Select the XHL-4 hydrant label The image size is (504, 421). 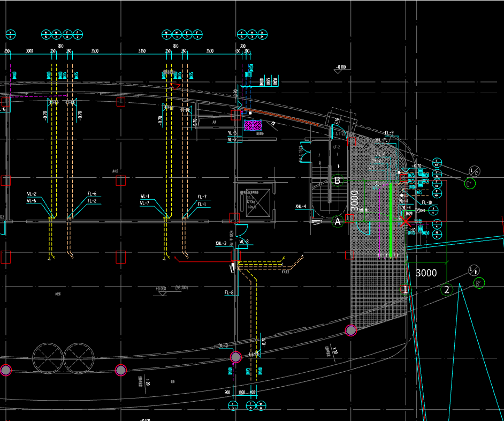pyautogui.click(x=301, y=206)
